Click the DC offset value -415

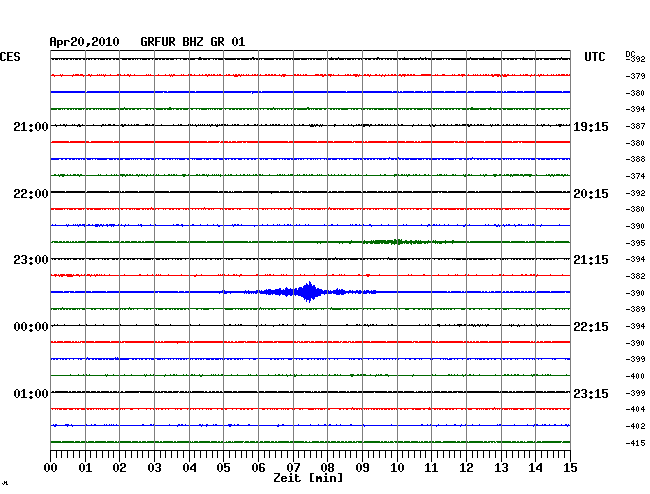[635, 443]
